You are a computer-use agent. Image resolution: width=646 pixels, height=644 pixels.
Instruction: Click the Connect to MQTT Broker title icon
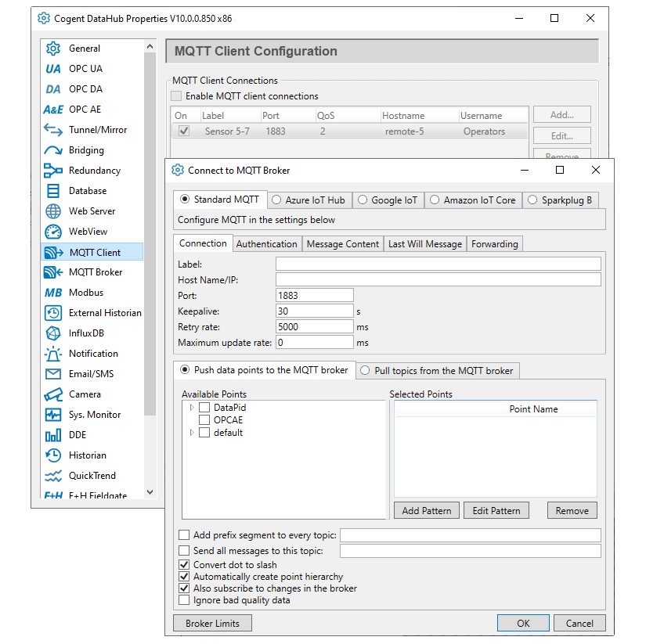178,170
